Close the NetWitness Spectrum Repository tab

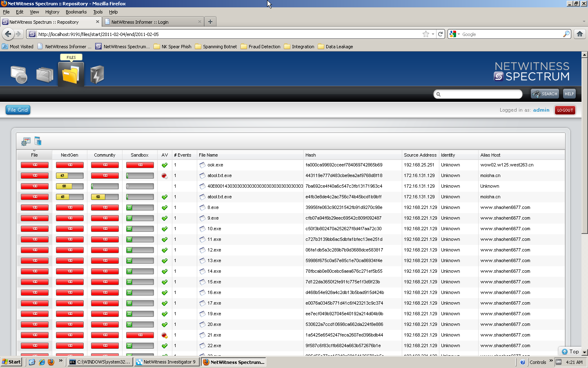click(97, 22)
